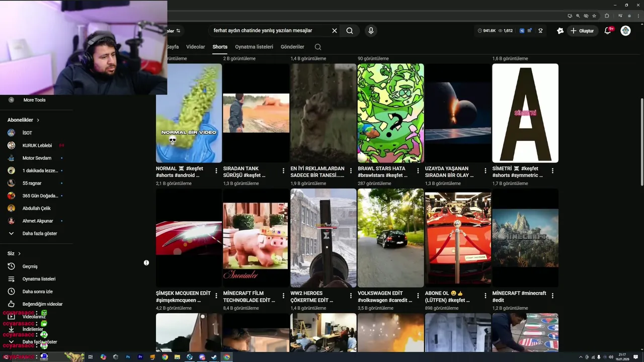
Task: Select the Shorts tab
Action: pyautogui.click(x=220, y=47)
